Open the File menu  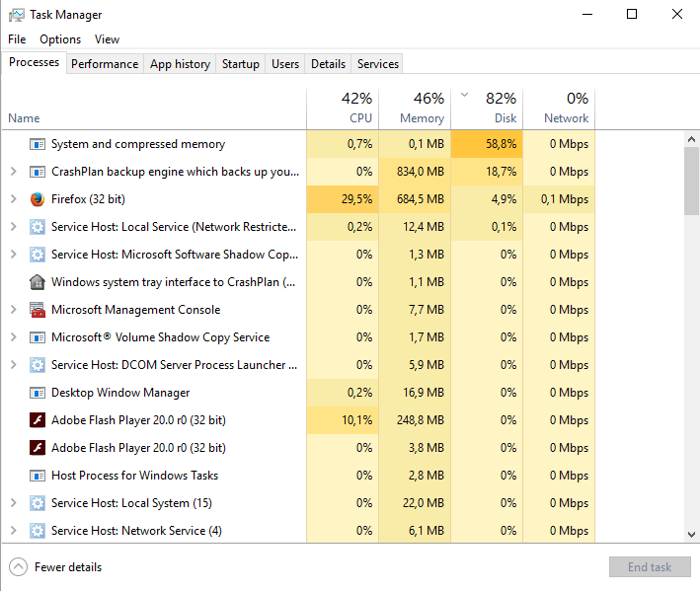tap(17, 39)
